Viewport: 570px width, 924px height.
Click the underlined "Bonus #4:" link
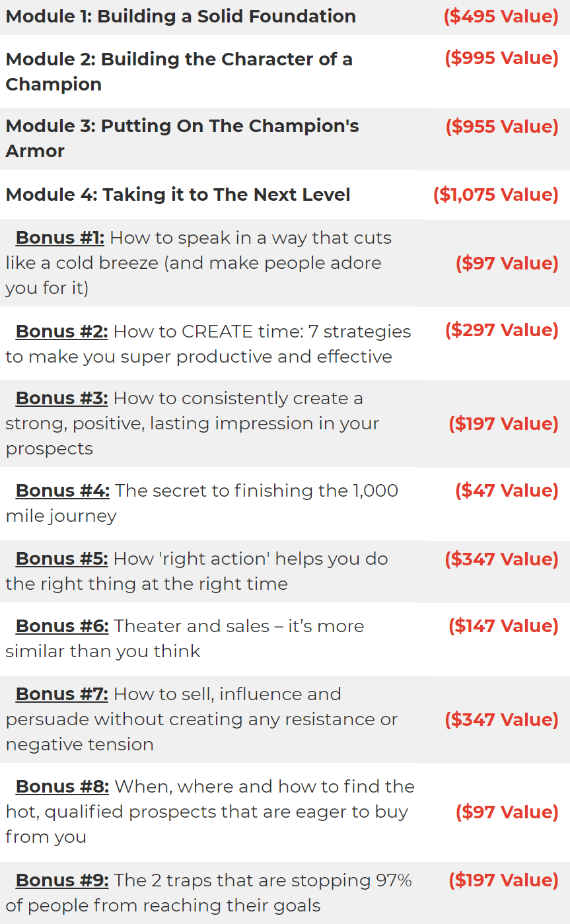62,491
